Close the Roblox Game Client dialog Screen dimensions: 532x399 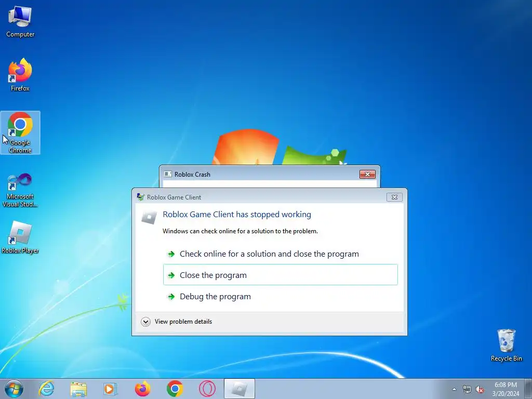[x=394, y=197]
